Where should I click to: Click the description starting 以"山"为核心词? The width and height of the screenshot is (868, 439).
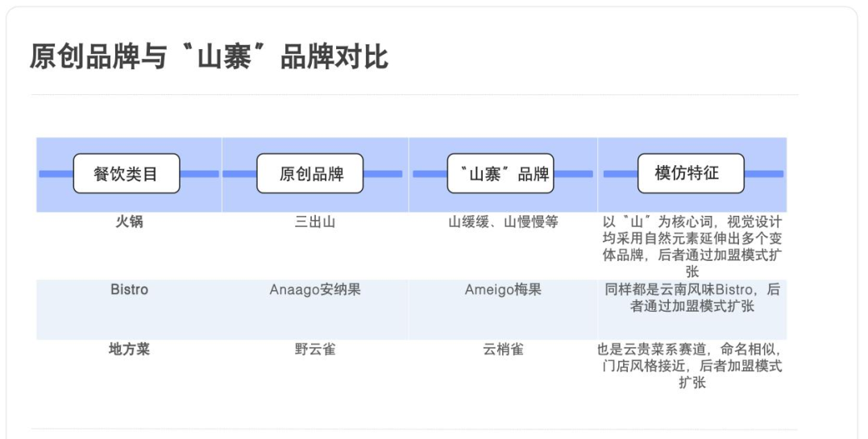[692, 246]
